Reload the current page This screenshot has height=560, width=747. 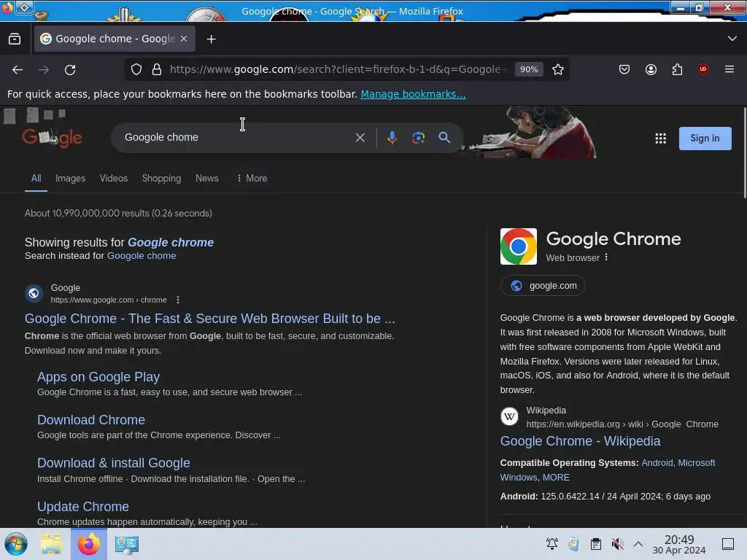70,69
